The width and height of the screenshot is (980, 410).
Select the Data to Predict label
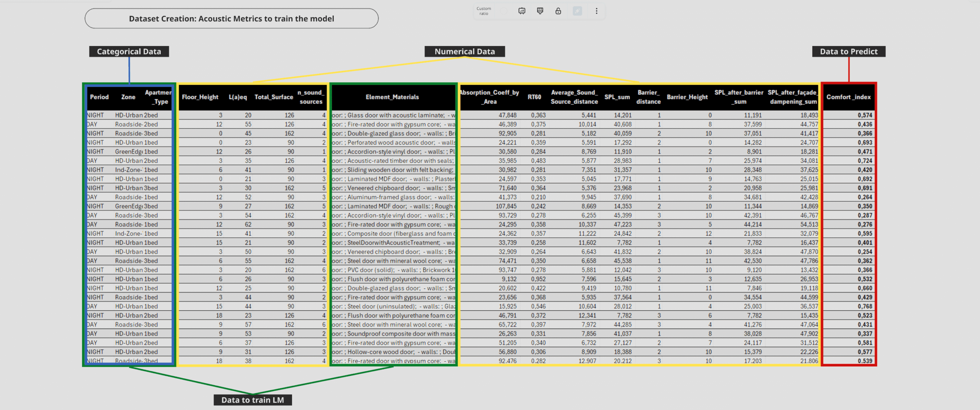[x=849, y=51]
